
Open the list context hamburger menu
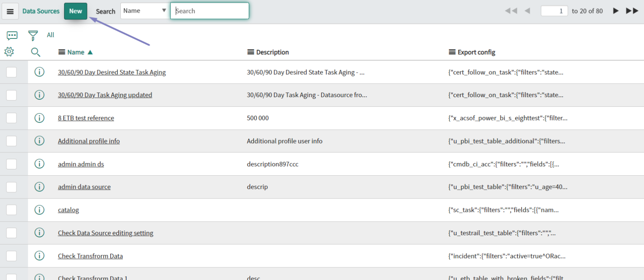[x=10, y=11]
